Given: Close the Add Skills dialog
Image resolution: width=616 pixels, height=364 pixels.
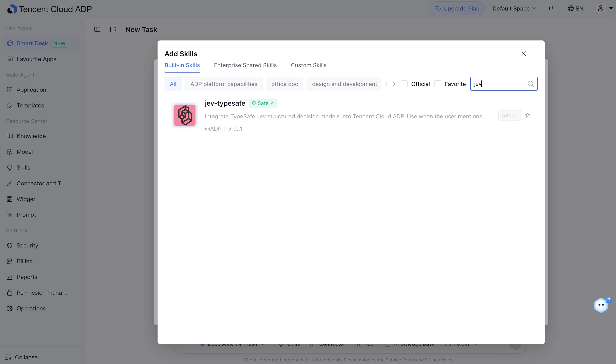Looking at the screenshot, I should (523, 54).
